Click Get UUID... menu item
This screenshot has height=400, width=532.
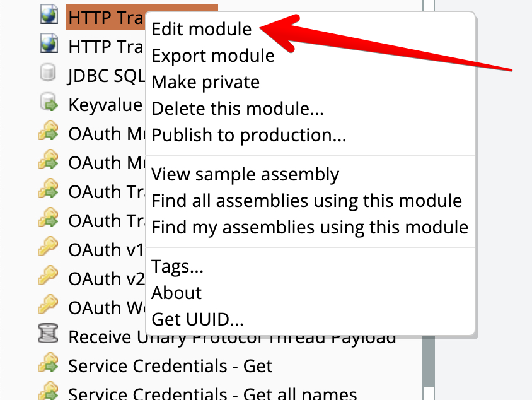(x=197, y=319)
